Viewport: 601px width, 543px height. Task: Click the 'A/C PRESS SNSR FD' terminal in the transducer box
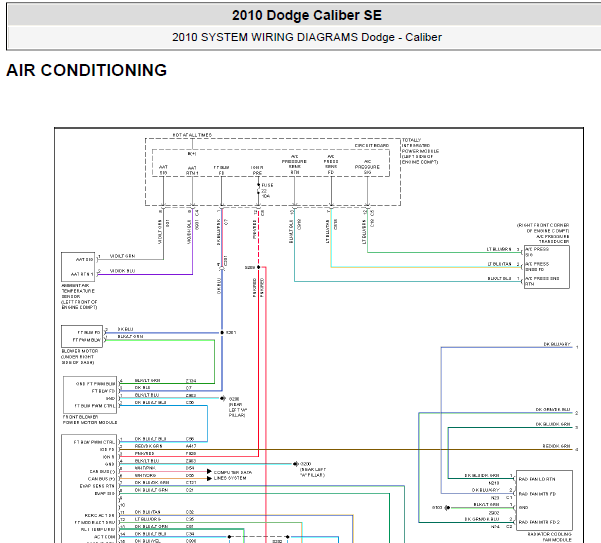(537, 267)
